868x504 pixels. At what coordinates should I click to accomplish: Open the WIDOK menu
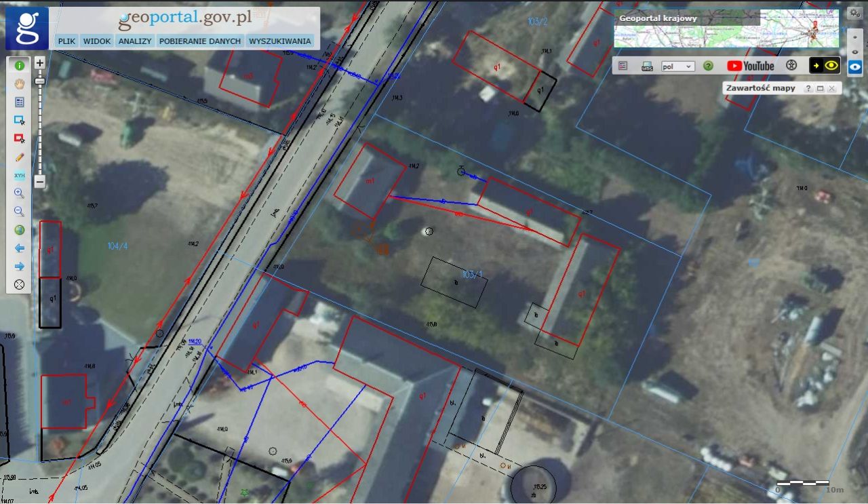(x=97, y=41)
